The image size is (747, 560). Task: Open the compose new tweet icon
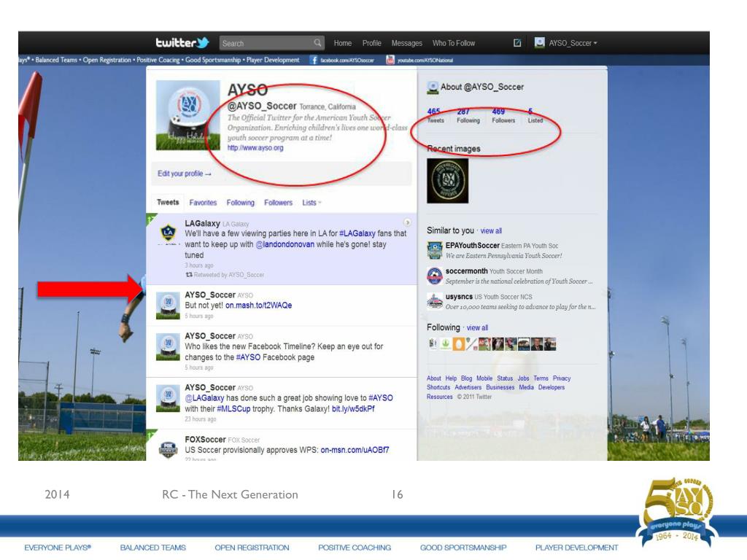(x=517, y=43)
